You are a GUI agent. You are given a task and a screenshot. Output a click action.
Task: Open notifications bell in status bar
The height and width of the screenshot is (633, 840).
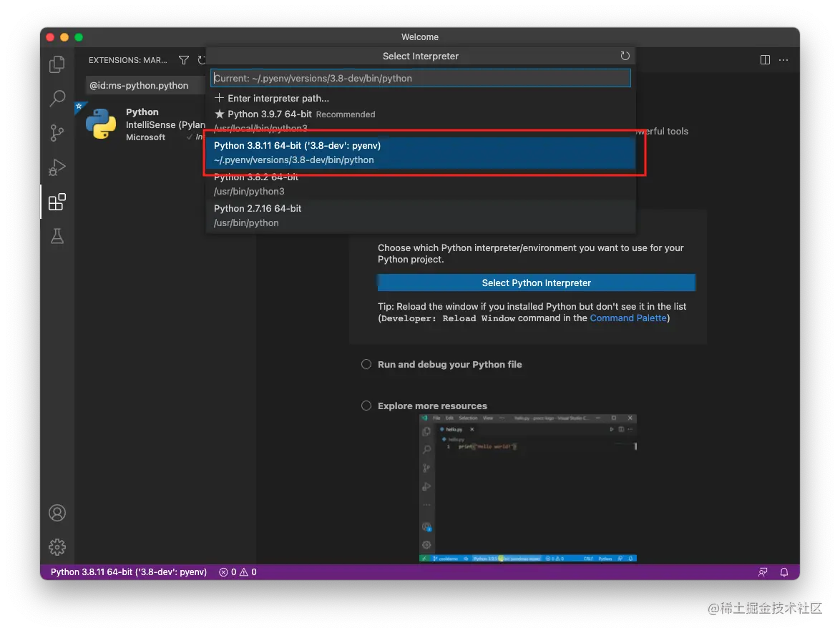click(783, 572)
